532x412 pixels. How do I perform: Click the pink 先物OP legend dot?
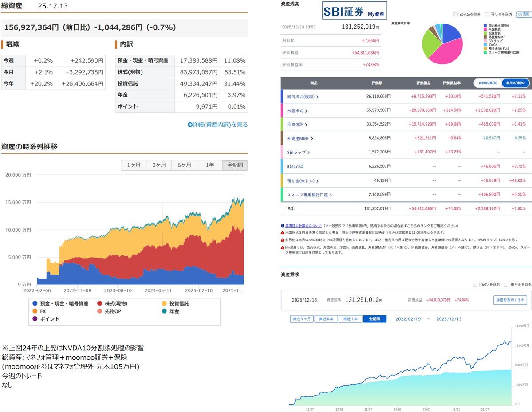pos(99,311)
